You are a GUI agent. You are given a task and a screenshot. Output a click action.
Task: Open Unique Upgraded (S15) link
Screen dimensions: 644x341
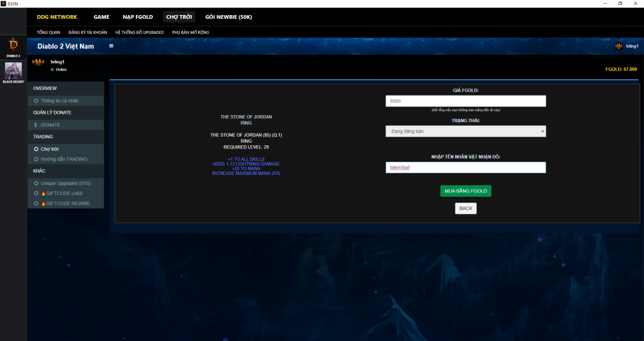65,183
